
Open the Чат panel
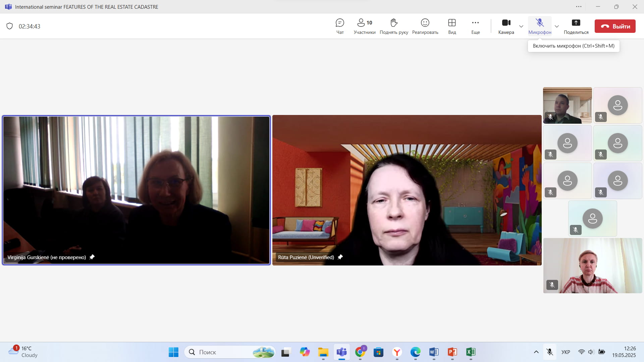coord(340,26)
